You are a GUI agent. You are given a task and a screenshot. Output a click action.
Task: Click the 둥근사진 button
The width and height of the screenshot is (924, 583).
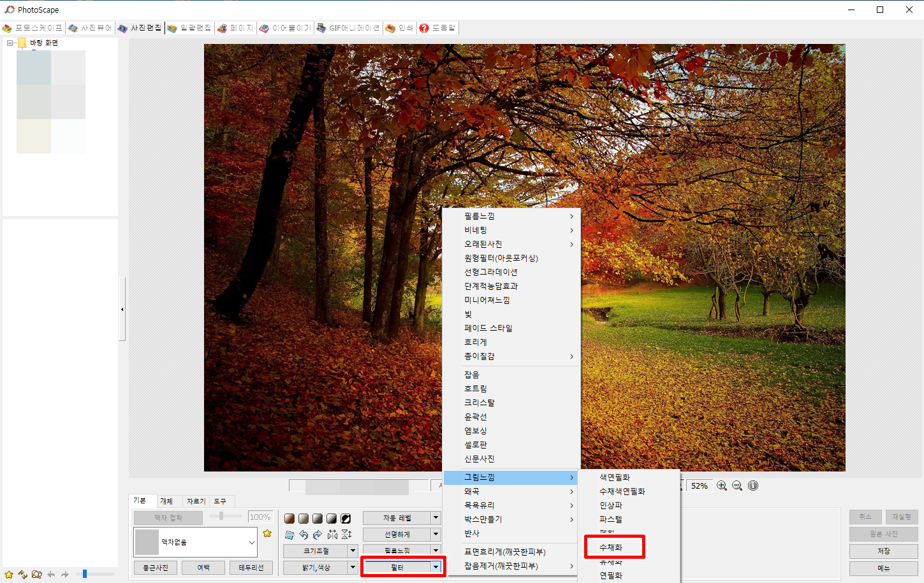tap(156, 568)
